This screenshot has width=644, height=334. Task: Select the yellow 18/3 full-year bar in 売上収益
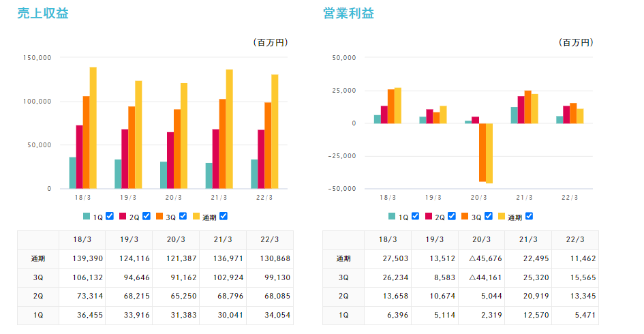(x=93, y=128)
